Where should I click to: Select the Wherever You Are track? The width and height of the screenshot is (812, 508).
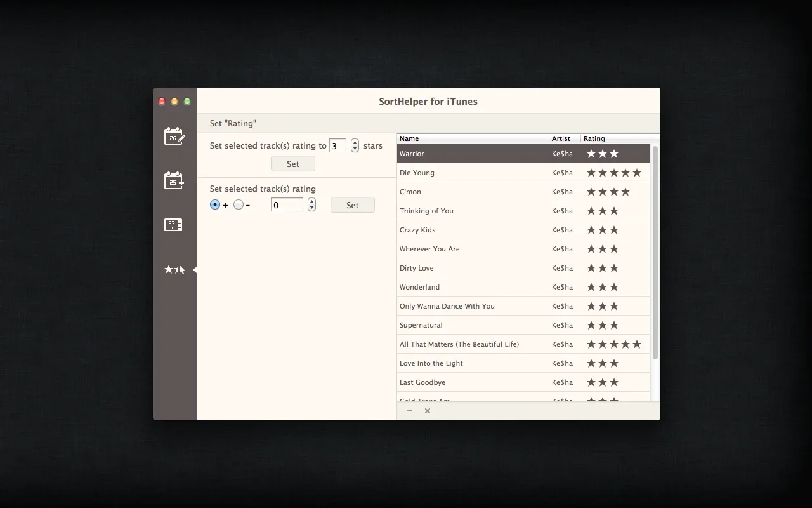tap(524, 249)
